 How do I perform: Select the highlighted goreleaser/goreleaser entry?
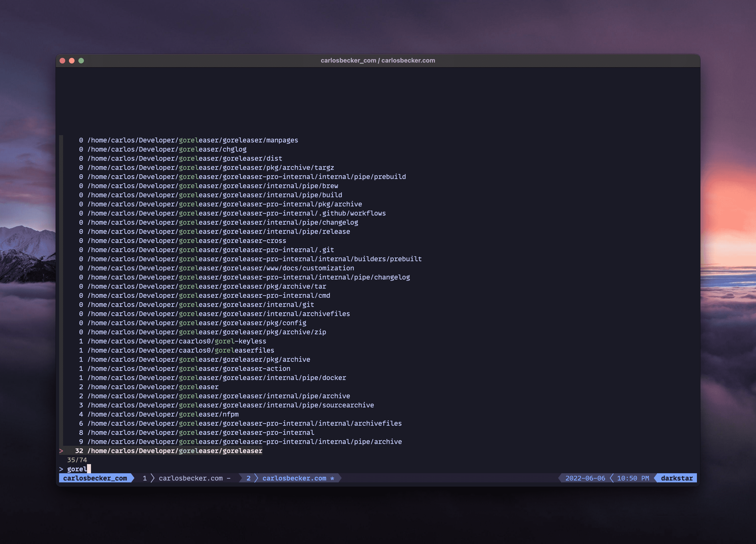tap(175, 451)
